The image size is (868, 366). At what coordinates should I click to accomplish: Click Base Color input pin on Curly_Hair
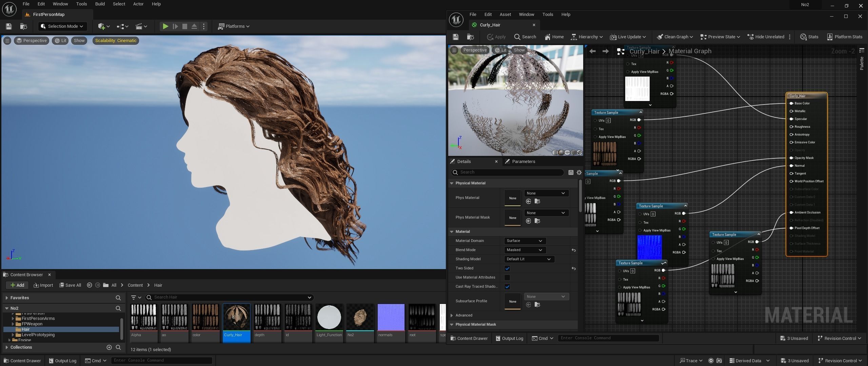(791, 103)
